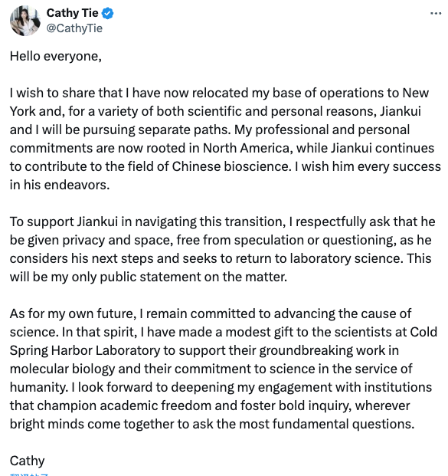Click the words 'molecular biology' in the post
This screenshot has width=448, height=476.
point(62,369)
